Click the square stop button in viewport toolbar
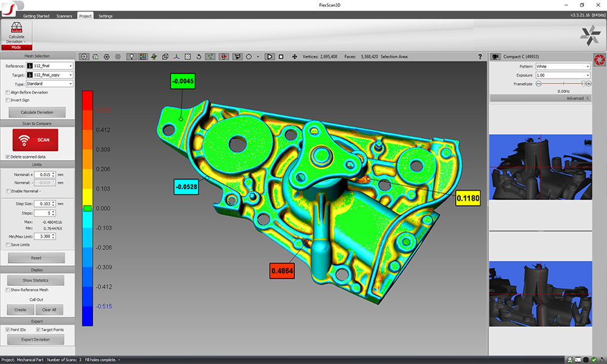Image resolution: width=607 pixels, height=364 pixels. coord(281,56)
